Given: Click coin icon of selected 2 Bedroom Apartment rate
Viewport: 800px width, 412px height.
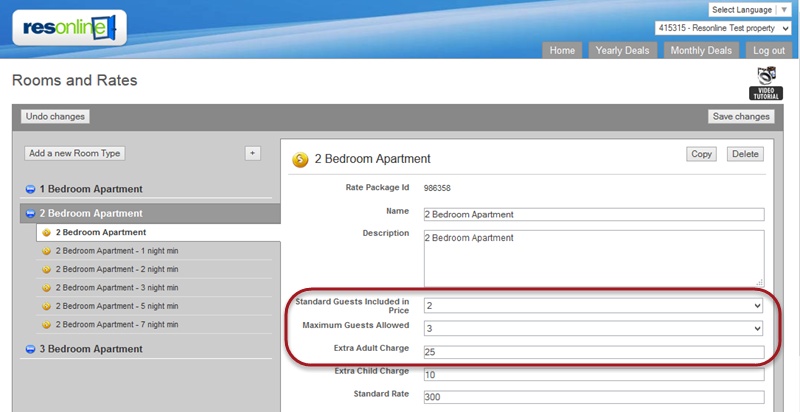Looking at the screenshot, I should tap(46, 233).
